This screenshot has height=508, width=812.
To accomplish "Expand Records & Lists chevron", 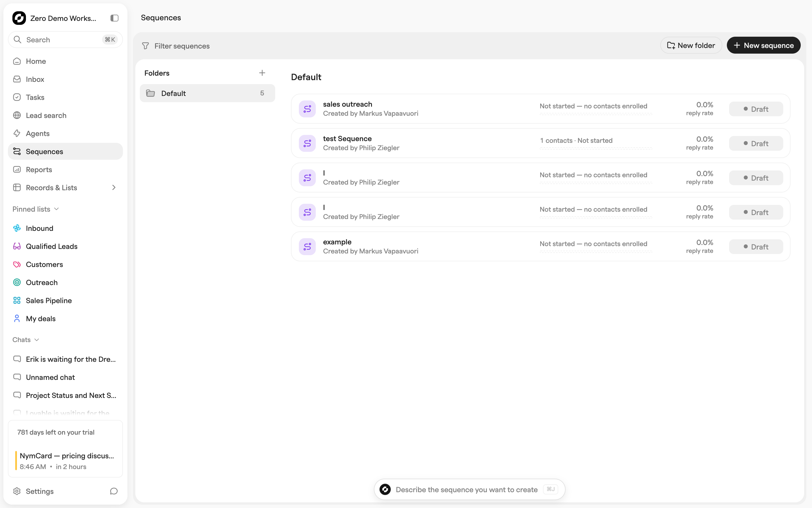I will coord(114,187).
